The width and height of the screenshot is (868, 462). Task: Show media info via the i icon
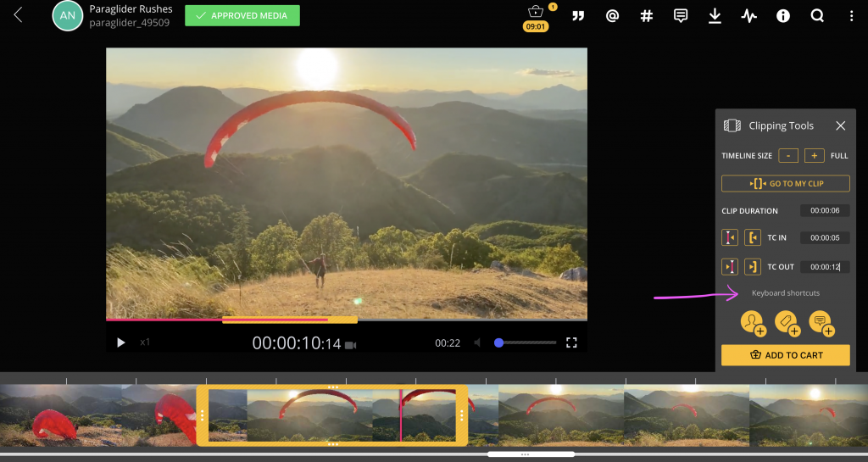coord(782,15)
